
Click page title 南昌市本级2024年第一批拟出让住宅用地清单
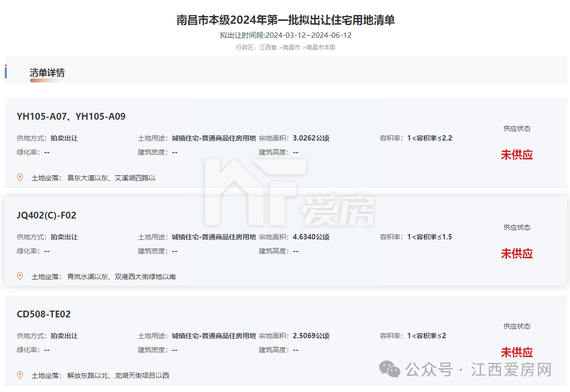click(286, 20)
